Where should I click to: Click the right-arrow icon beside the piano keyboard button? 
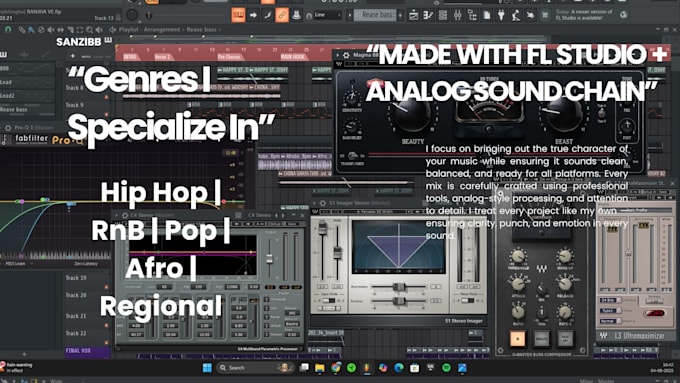tap(253, 15)
